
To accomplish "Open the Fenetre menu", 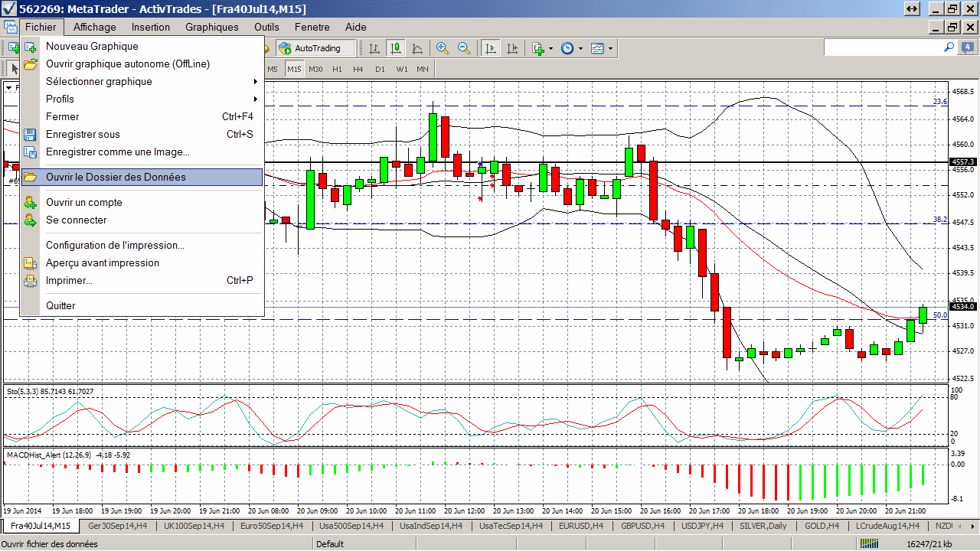I will point(312,27).
